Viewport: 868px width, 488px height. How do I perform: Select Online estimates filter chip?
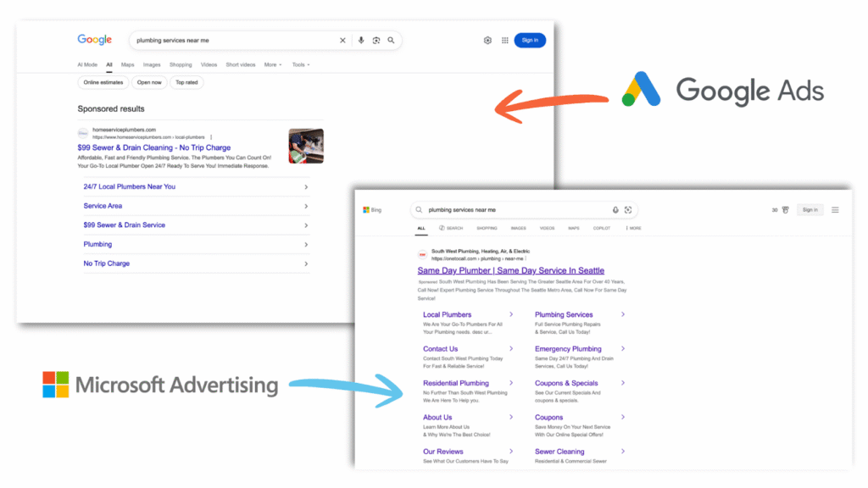(x=103, y=82)
